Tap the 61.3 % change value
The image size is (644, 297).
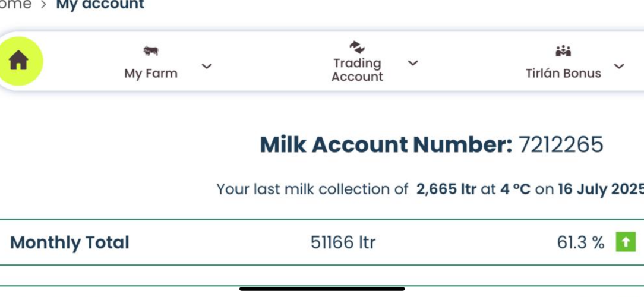pos(580,242)
